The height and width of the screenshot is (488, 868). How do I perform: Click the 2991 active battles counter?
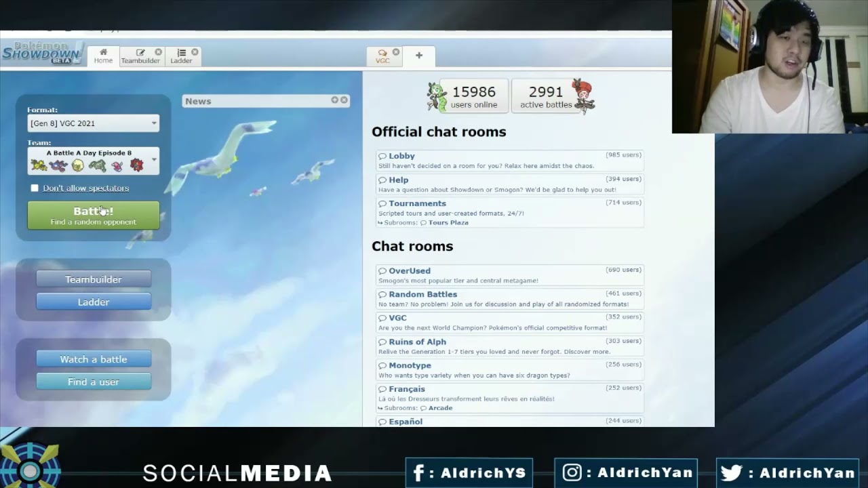click(x=546, y=96)
